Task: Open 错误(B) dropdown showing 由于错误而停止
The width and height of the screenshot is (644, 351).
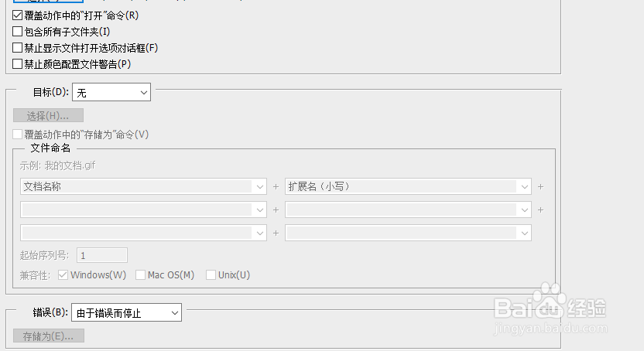Action: [x=126, y=313]
